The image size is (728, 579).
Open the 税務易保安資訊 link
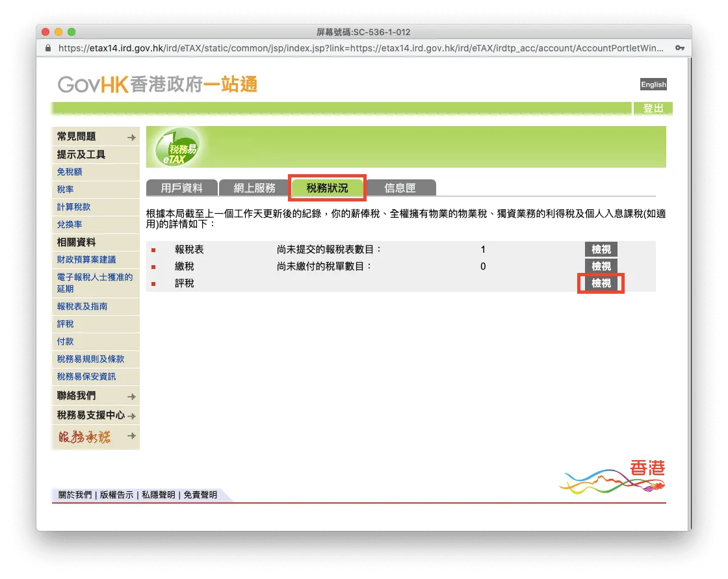click(86, 376)
